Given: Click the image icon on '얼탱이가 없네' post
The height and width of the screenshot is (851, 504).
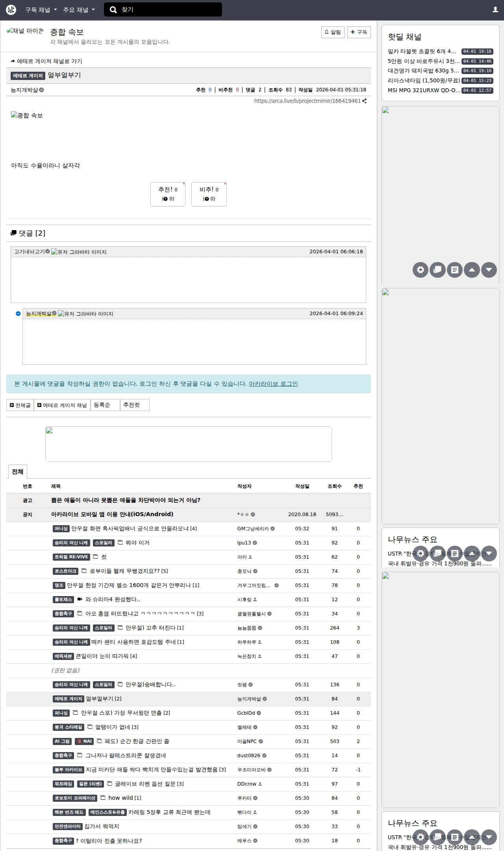Looking at the screenshot, I should [90, 727].
